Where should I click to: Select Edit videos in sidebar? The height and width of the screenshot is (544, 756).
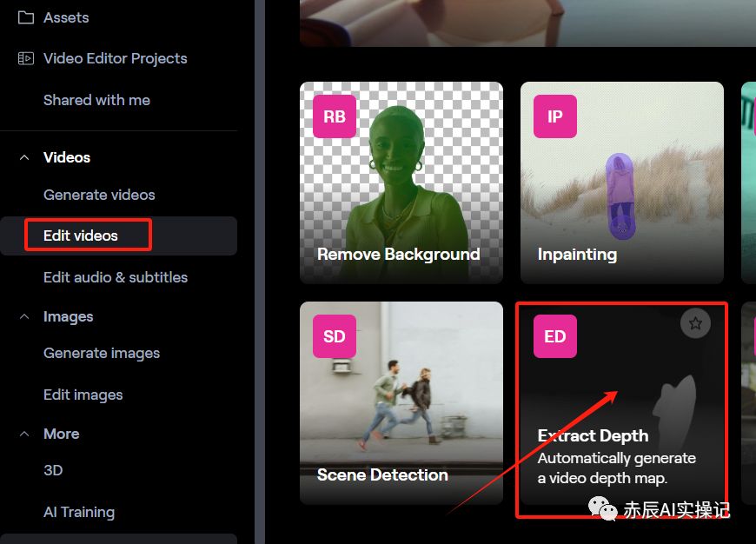point(81,236)
